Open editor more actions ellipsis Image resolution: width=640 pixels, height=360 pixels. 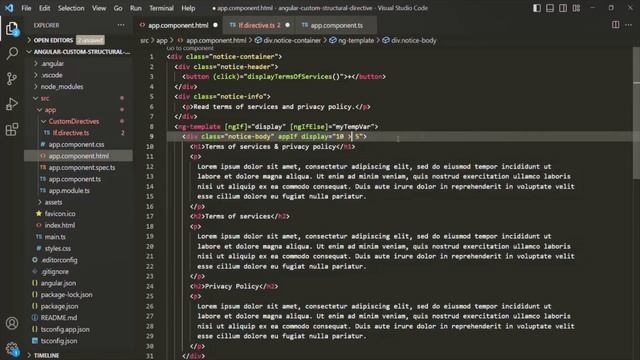pos(628,25)
